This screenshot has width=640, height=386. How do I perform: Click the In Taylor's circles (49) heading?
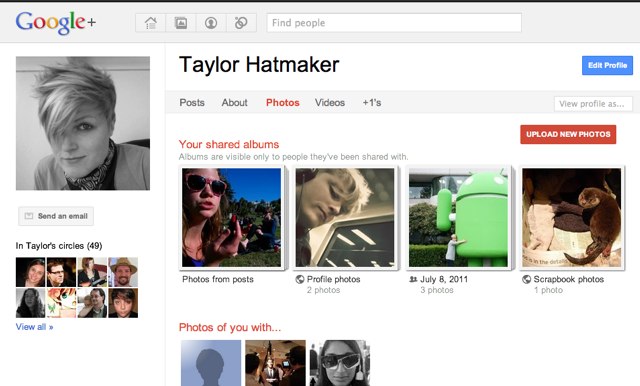pyautogui.click(x=59, y=246)
